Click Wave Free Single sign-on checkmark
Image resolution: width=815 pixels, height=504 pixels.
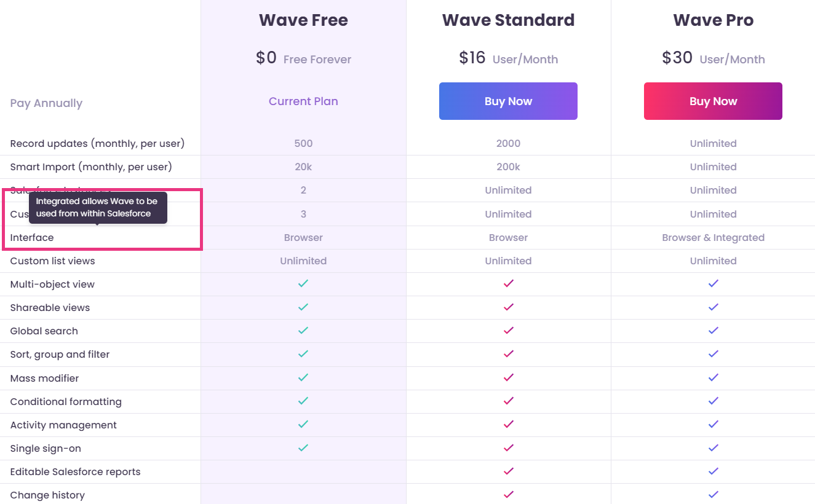[x=303, y=447]
